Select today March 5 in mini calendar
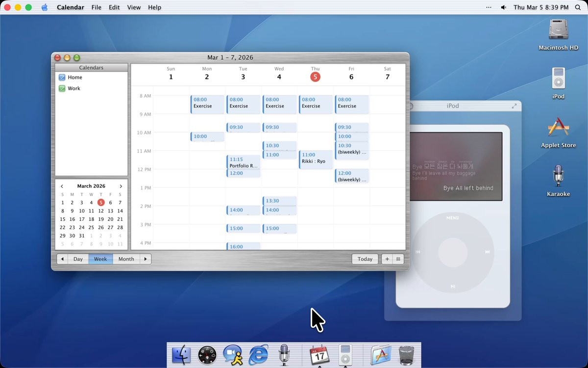 click(101, 202)
